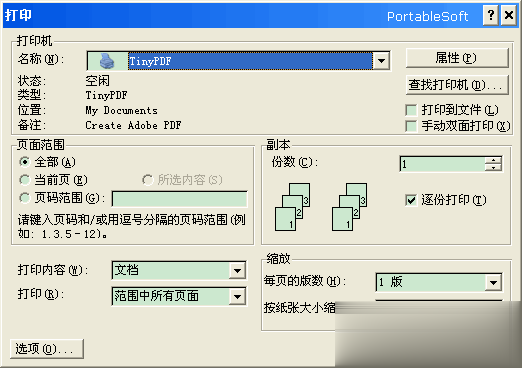Screen dimensions: 522x368
Task: Decrease copies with the down spinner arrow
Action: click(493, 168)
